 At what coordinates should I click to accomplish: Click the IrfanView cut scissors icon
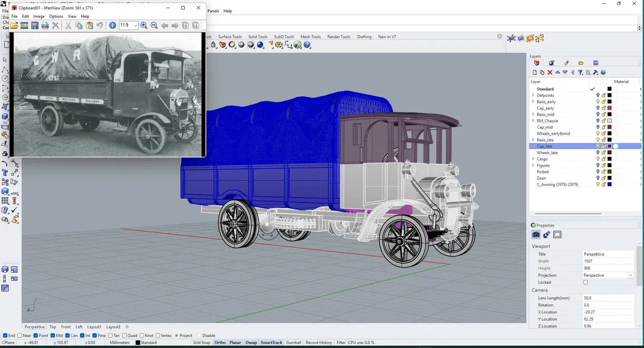68,26
